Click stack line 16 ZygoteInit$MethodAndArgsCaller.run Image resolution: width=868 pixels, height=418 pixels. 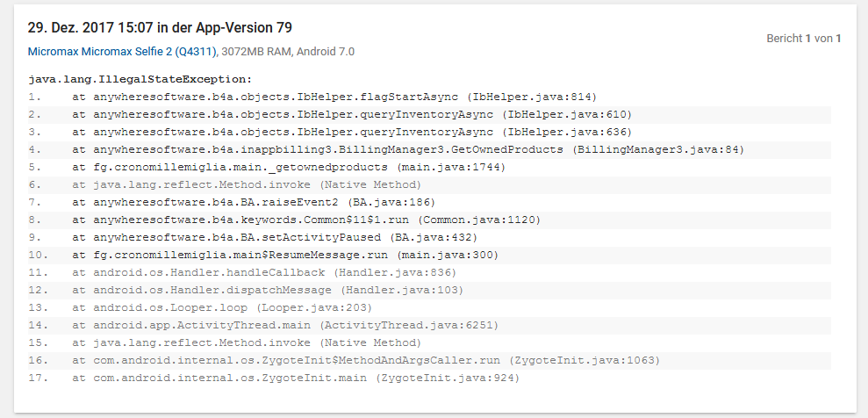(x=429, y=361)
